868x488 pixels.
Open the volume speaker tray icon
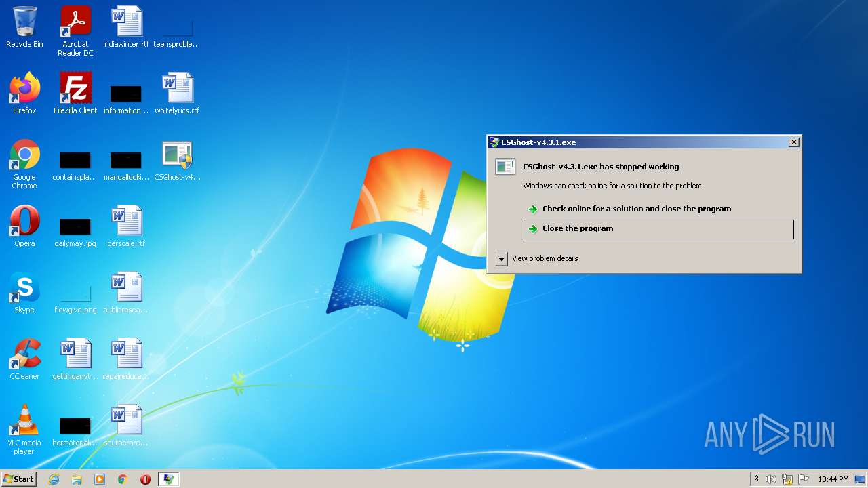tap(771, 479)
